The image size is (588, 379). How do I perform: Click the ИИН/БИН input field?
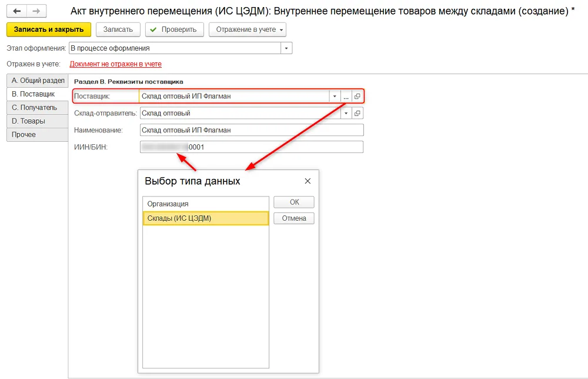[x=252, y=147]
